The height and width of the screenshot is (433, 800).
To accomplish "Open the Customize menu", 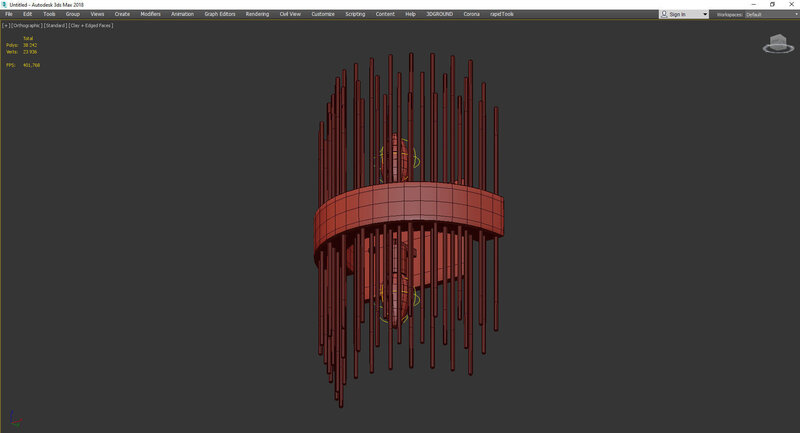I will click(x=323, y=15).
